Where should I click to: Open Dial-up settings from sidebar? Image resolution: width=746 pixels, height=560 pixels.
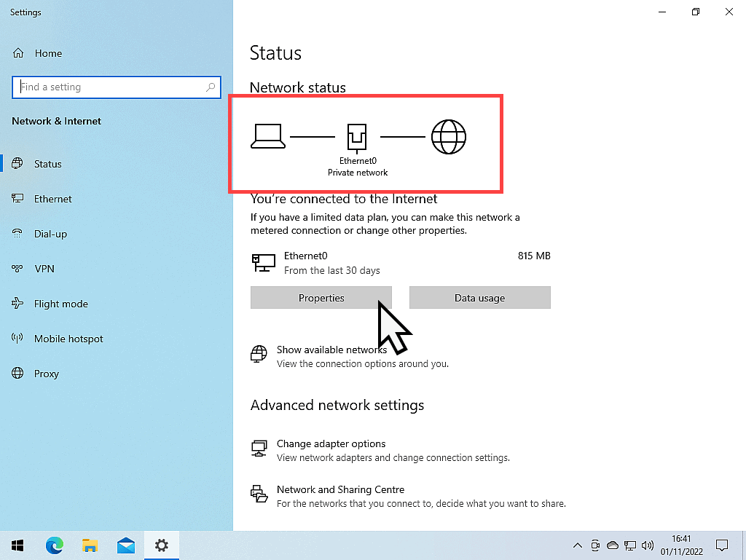point(50,233)
